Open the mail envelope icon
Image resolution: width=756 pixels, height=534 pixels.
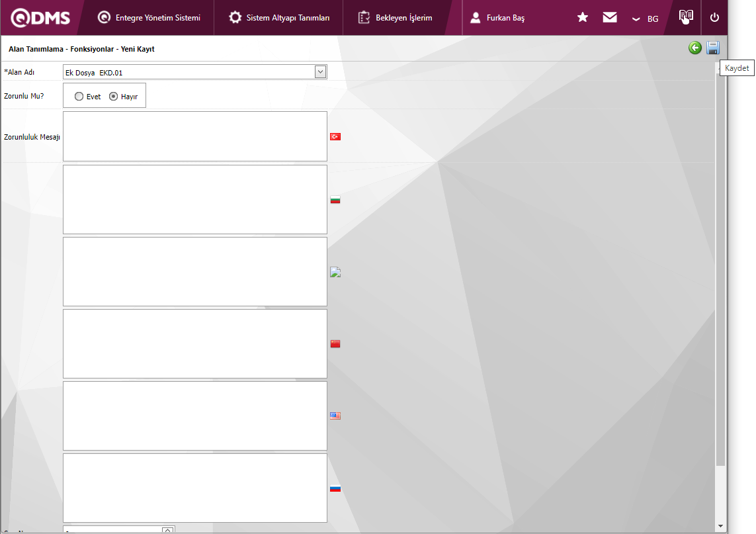pyautogui.click(x=609, y=18)
